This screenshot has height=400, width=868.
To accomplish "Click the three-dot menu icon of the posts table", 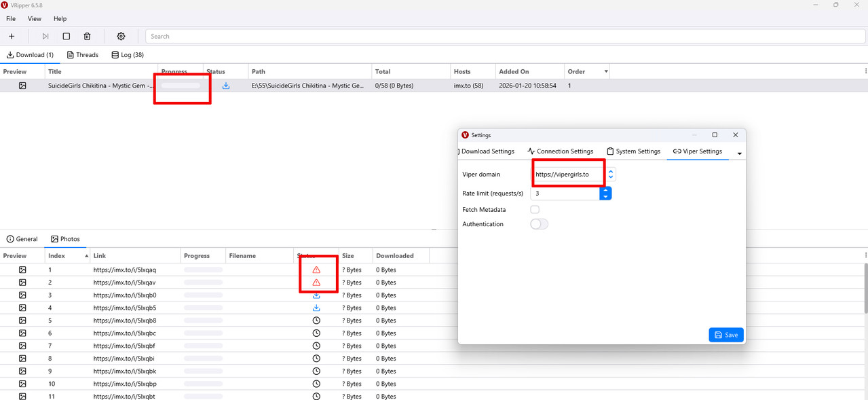I will coord(865,71).
